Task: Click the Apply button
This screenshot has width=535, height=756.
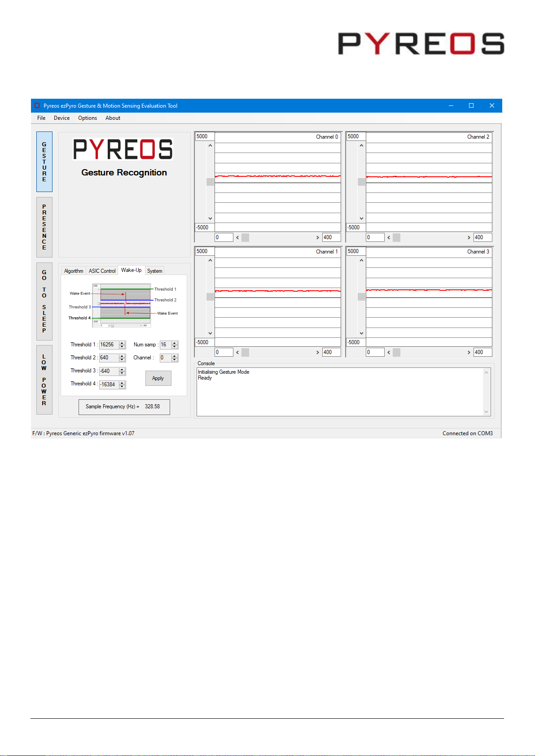Action: pyautogui.click(x=158, y=378)
